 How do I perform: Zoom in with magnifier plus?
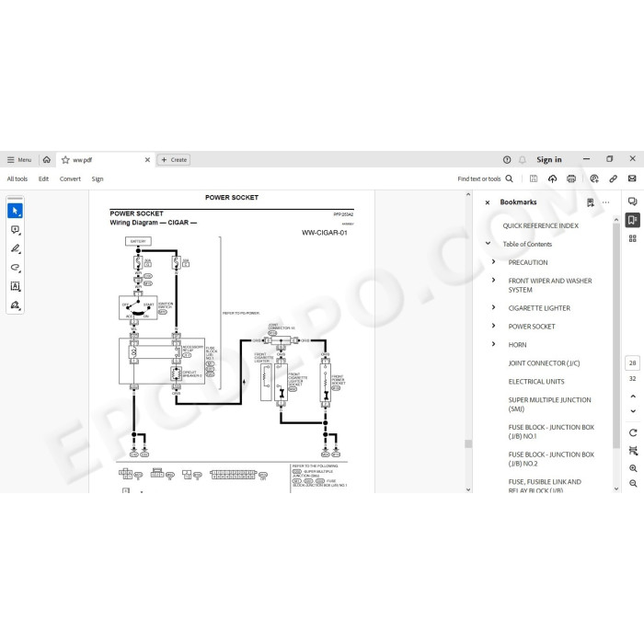tap(633, 468)
